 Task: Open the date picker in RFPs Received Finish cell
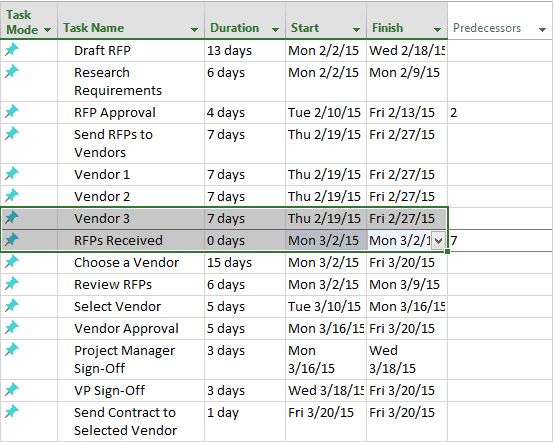pos(438,241)
